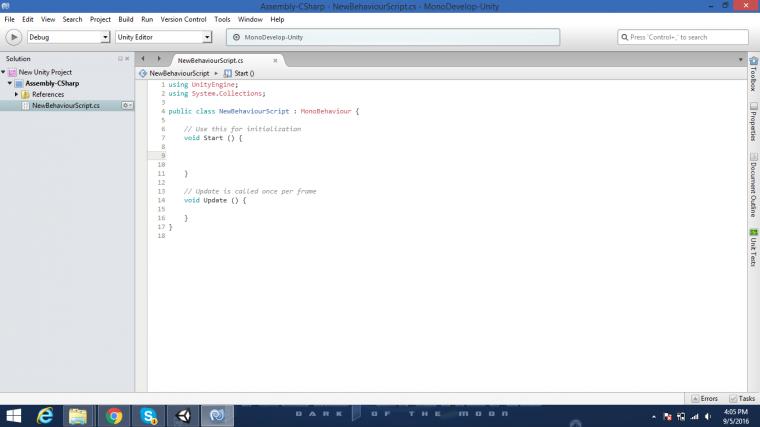Viewport: 760px width, 427px height.
Task: Click the 'using System.Collections;' code line
Action: tap(217, 94)
